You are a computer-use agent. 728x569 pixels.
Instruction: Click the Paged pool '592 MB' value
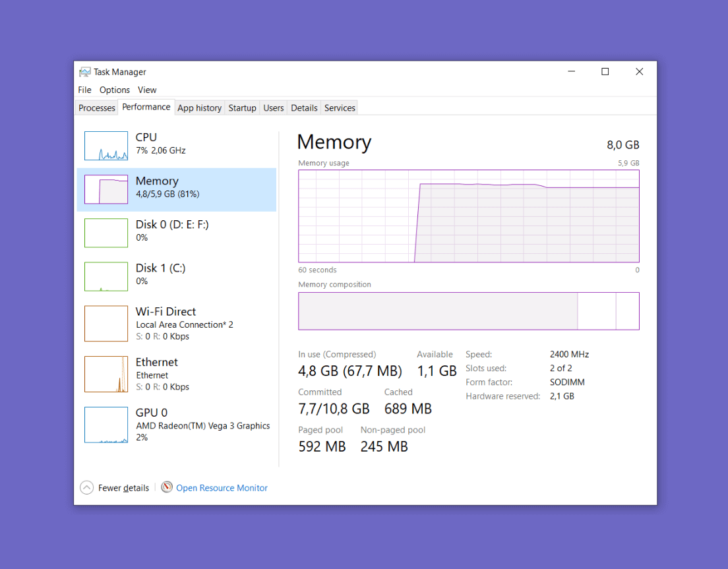(322, 446)
